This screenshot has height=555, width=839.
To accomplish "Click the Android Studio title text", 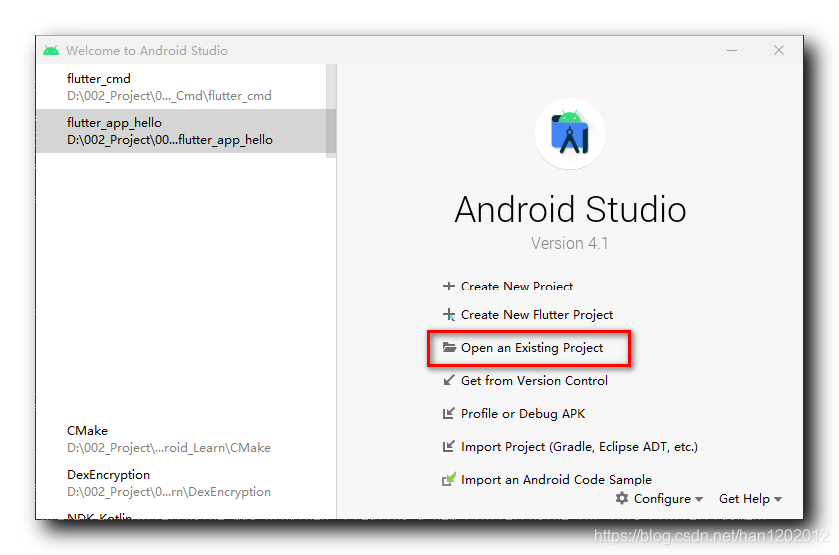I will click(570, 209).
